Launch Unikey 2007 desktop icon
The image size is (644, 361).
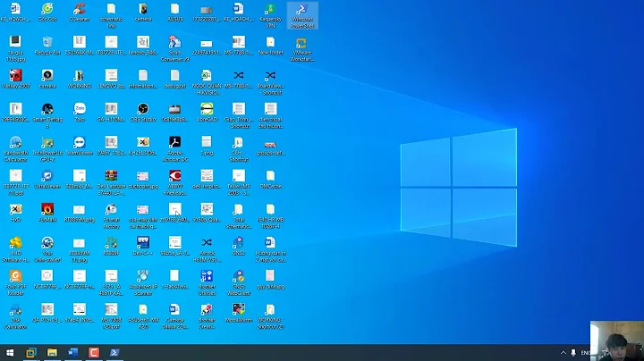tap(15, 80)
